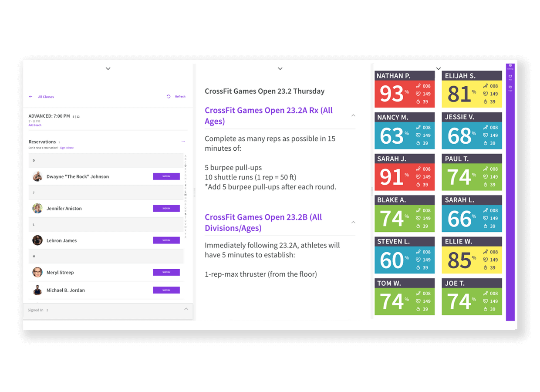The height and width of the screenshot is (392, 540).
Task: Click Dwayne Johnson's profile photo
Action: coord(37,176)
